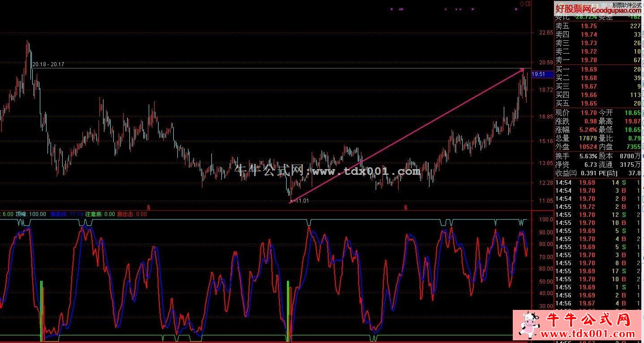Image resolution: width=644 pixels, height=343 pixels.
Task: Open the 好股票网 Goodgupiao.com link
Action: (598, 8)
